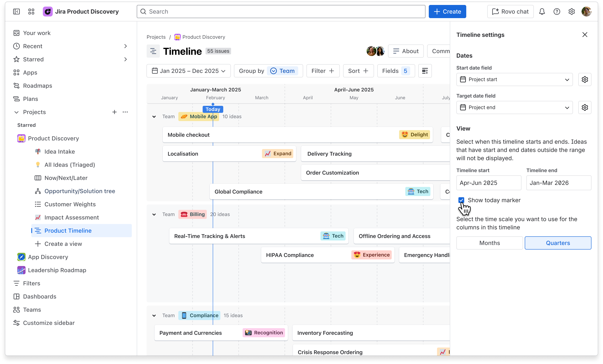Click the Timeline start input field
This screenshot has height=364, width=603.
pyautogui.click(x=489, y=183)
